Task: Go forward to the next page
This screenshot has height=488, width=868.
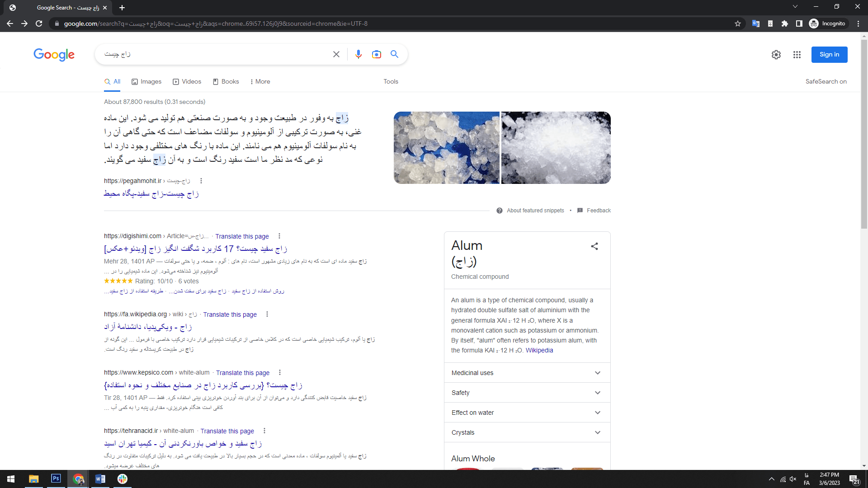Action: [24, 23]
